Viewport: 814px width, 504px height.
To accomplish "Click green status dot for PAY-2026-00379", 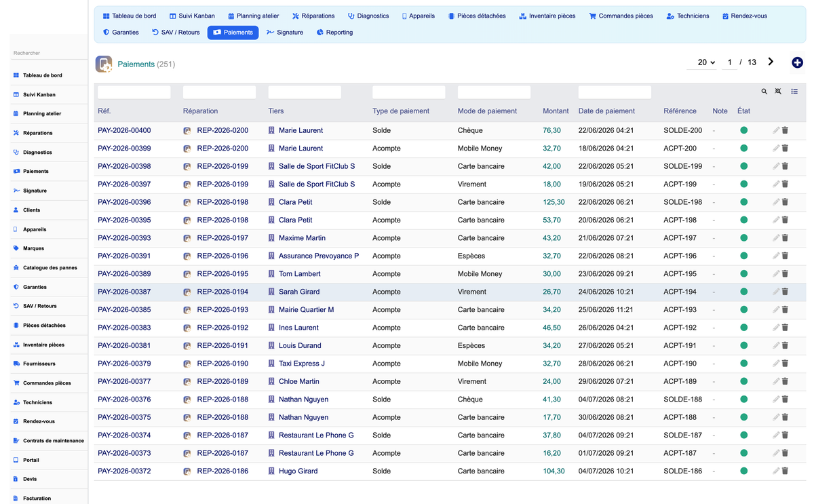I will tap(743, 364).
